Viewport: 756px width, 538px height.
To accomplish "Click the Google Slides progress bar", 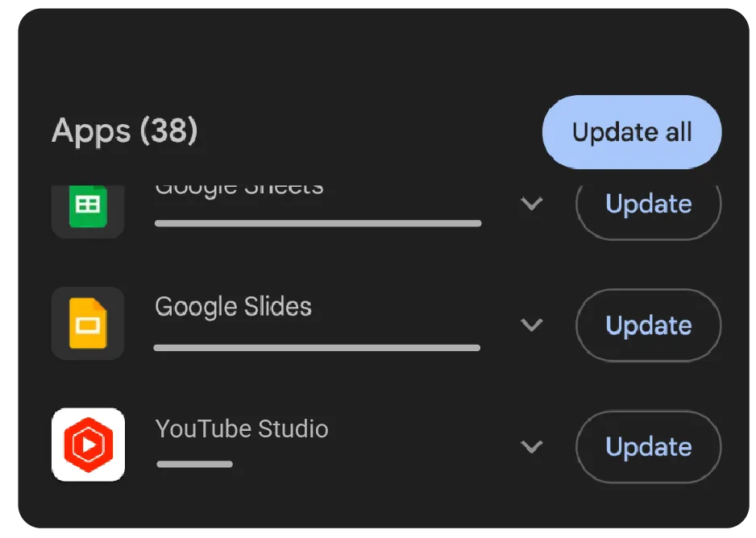I will pyautogui.click(x=317, y=348).
